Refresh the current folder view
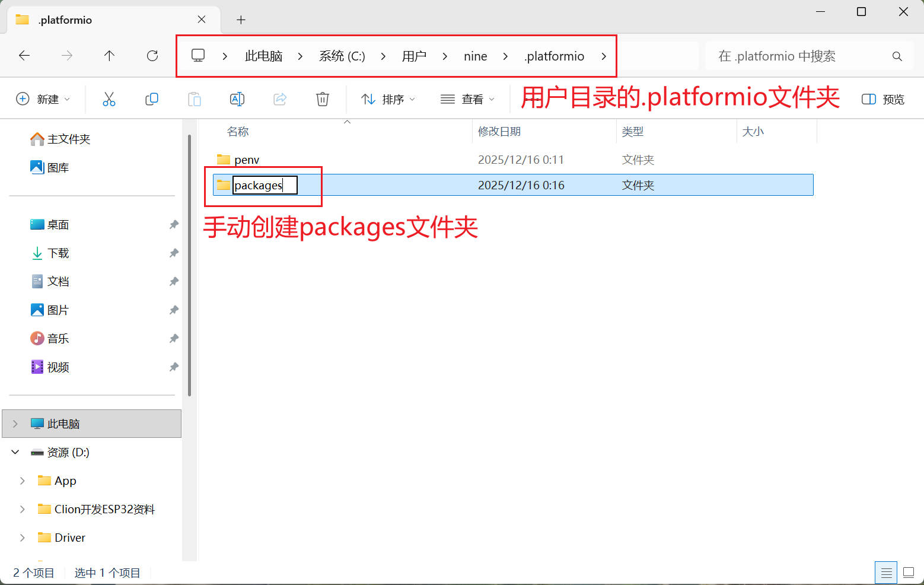This screenshot has height=585, width=924. click(152, 56)
